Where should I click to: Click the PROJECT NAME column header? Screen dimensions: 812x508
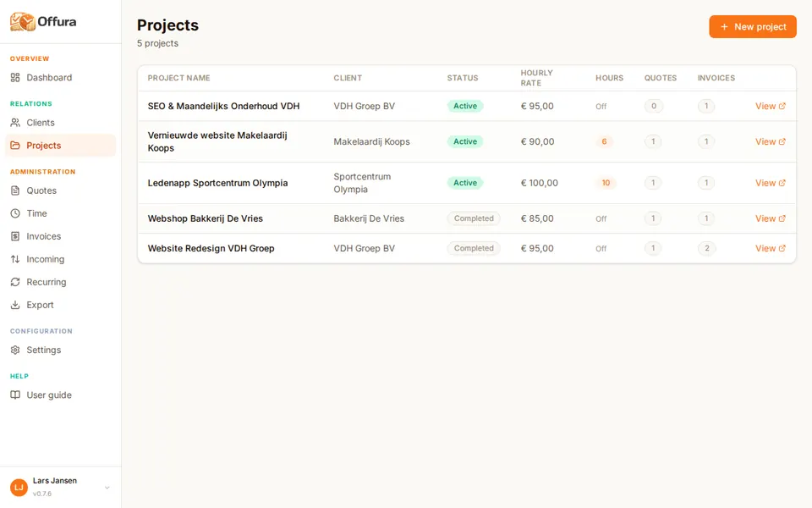178,78
